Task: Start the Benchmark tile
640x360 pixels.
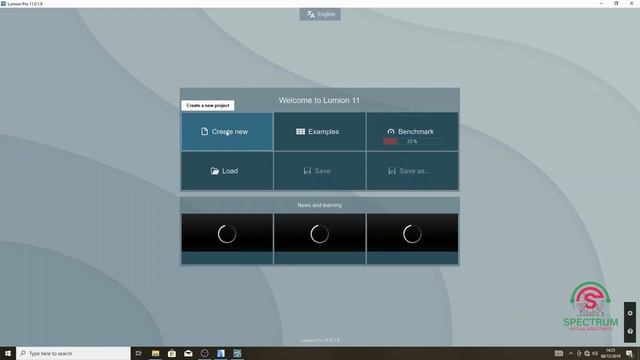Action: (x=412, y=132)
